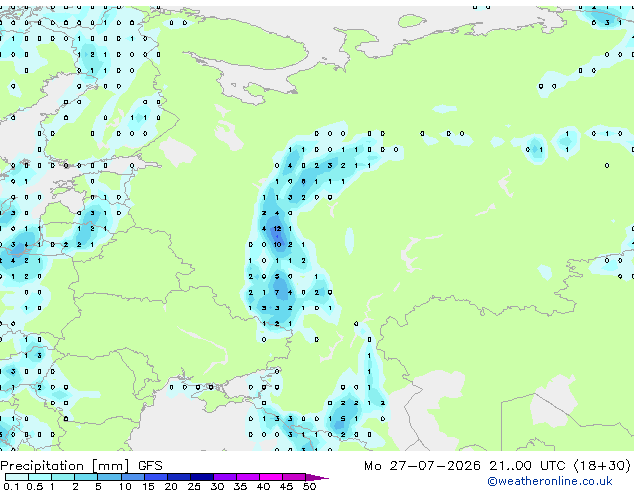Click the legend scale label '0.1'
The image size is (634, 490).
pos(11,486)
